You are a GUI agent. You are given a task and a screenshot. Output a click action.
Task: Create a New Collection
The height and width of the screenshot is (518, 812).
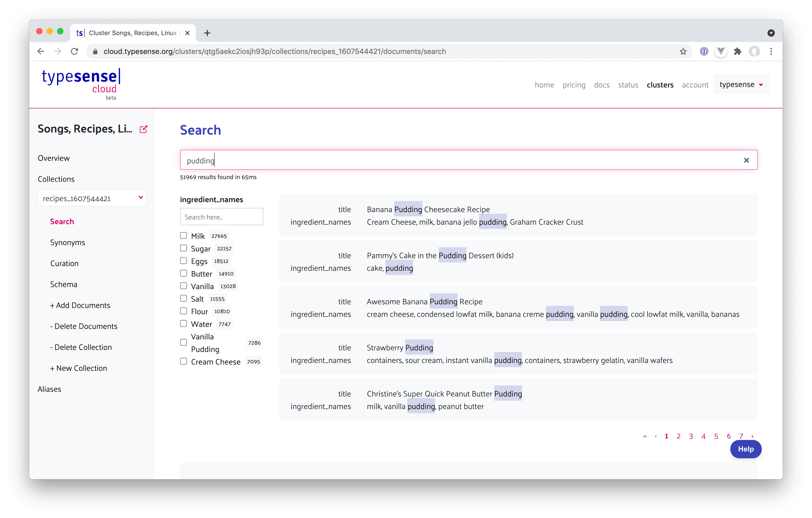79,368
